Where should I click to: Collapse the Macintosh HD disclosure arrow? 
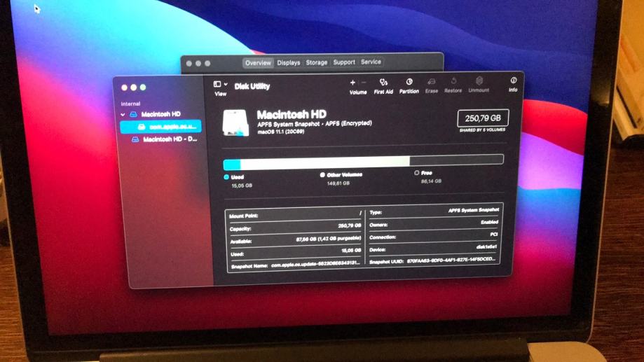pyautogui.click(x=123, y=115)
